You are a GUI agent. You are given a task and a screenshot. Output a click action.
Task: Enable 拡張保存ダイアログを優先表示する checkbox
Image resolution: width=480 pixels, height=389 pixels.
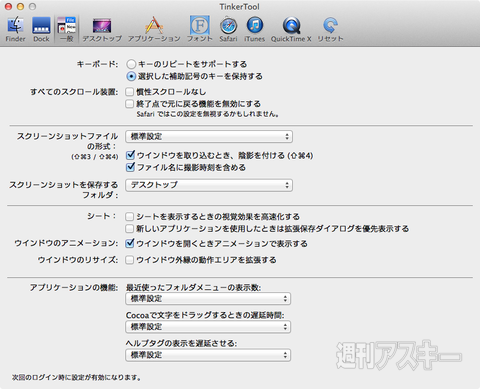[x=130, y=229]
